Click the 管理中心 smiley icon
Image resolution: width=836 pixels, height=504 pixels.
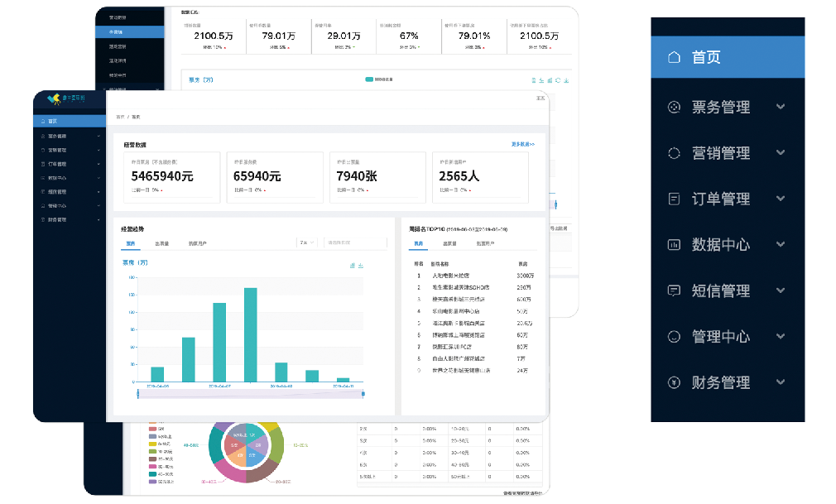pyautogui.click(x=674, y=337)
